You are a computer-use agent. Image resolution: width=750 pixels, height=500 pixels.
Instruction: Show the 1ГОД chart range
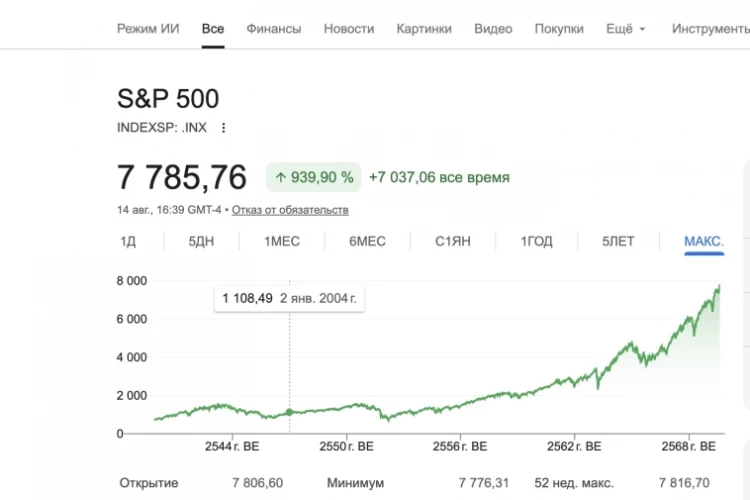click(x=536, y=241)
